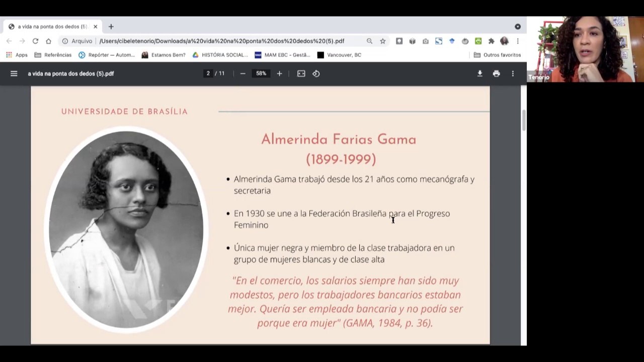This screenshot has height=362, width=644.
Task: Download the PDF file
Action: (480, 73)
